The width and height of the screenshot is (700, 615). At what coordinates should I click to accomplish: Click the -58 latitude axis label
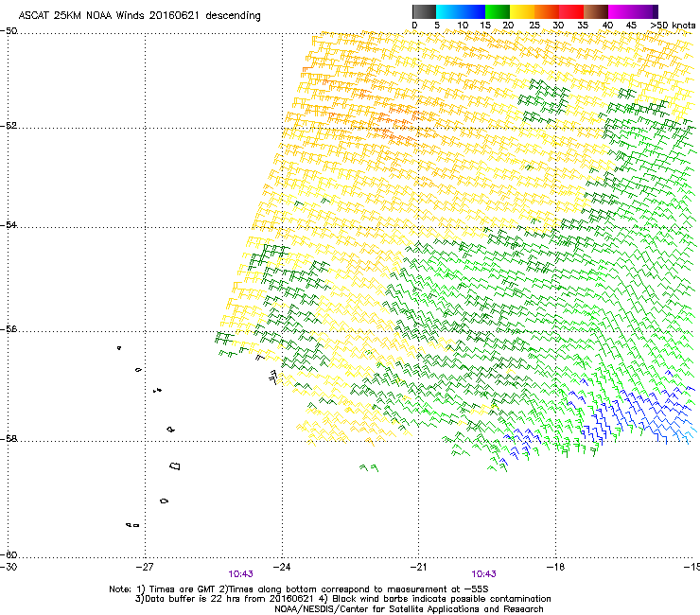coord(9,439)
